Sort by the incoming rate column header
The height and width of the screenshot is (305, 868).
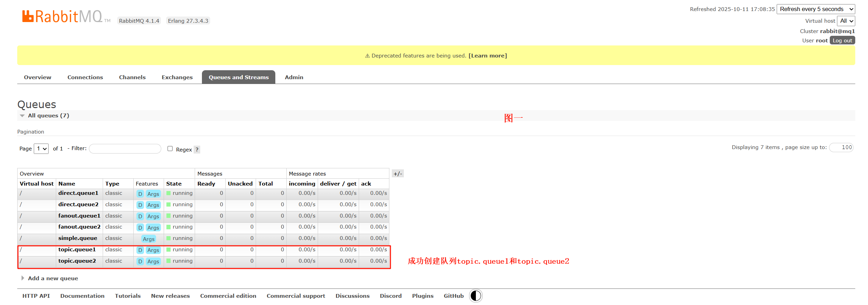tap(302, 183)
